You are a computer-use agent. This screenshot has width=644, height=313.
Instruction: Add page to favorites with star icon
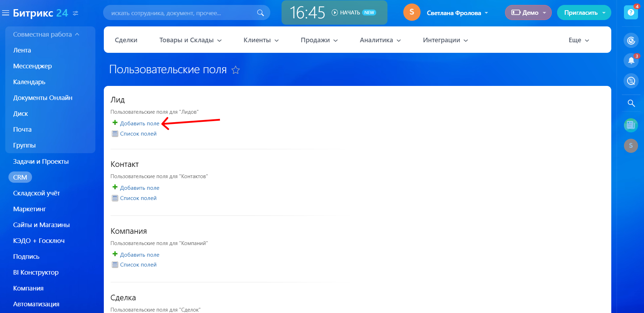point(236,70)
